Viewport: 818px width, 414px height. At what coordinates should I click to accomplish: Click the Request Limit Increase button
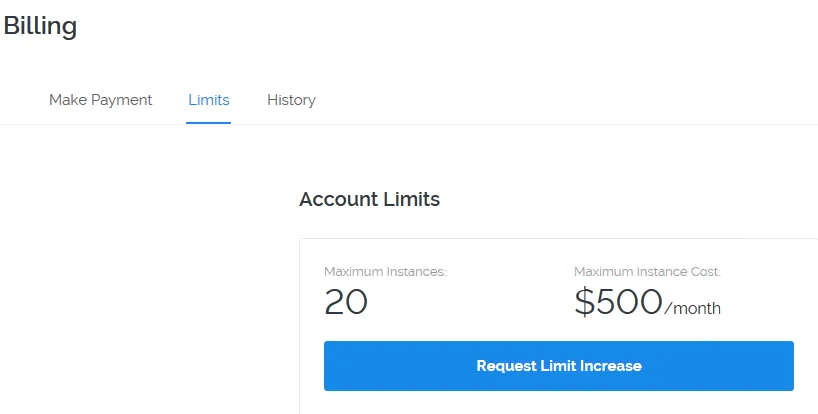click(x=559, y=366)
